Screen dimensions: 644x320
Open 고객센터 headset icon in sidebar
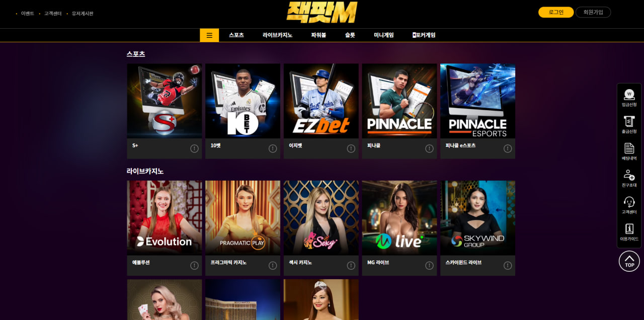(x=629, y=205)
